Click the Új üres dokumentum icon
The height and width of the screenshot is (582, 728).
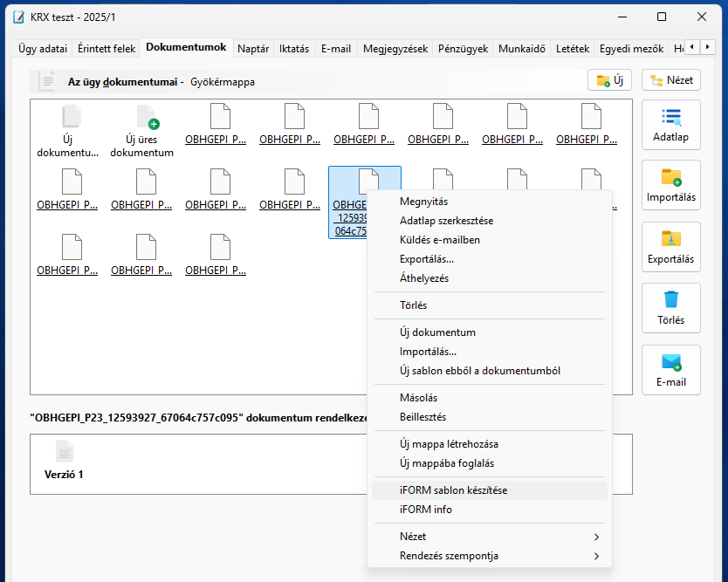[142, 132]
